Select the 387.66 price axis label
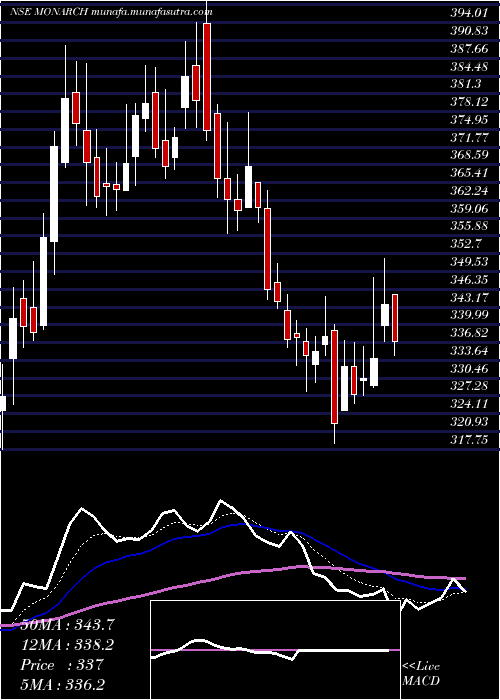This screenshot has height=700, width=500. pos(468,49)
